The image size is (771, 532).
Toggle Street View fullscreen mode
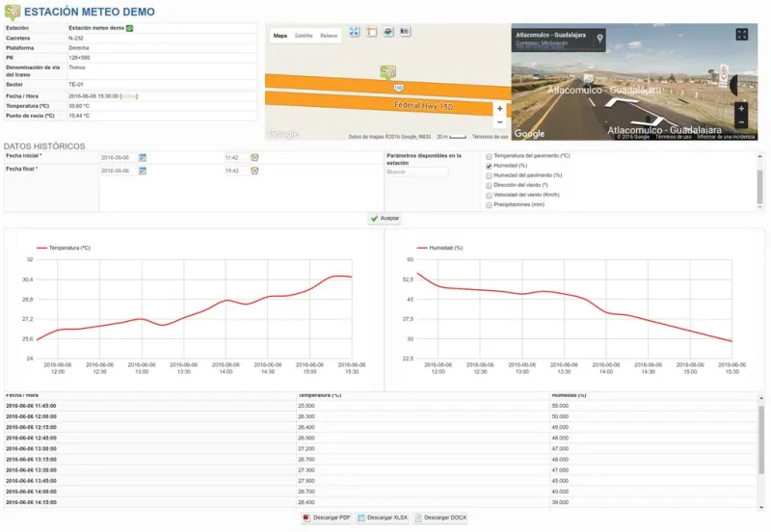(x=741, y=35)
